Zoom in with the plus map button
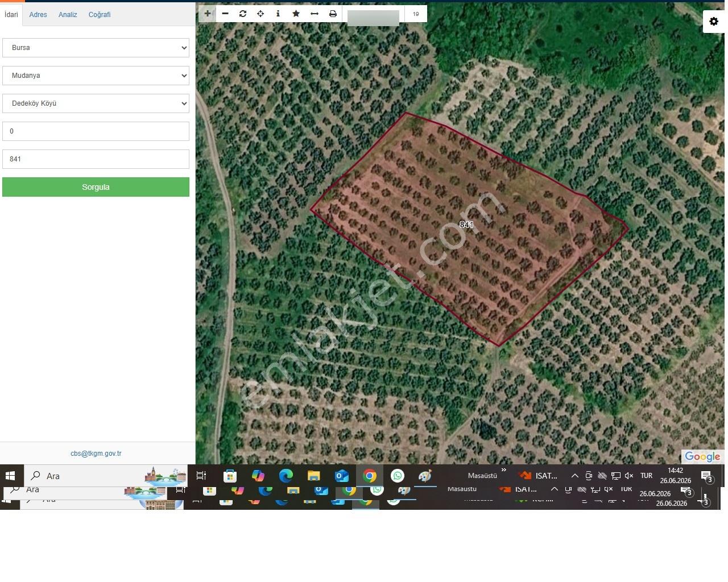 (208, 14)
